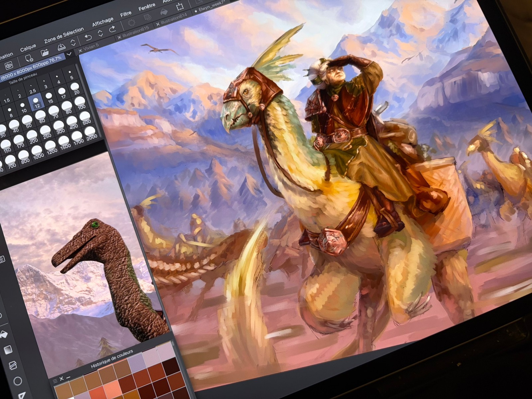This screenshot has width=532, height=399.
Task: Open the Clip Studio spiral launcher icon
Action: tap(9, 65)
